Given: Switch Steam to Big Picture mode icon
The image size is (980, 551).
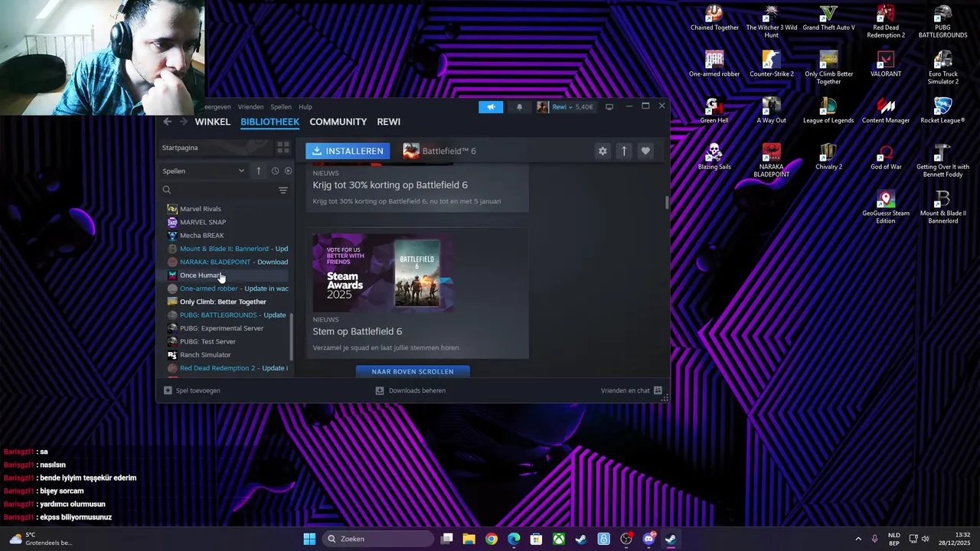Looking at the screenshot, I should pos(609,107).
